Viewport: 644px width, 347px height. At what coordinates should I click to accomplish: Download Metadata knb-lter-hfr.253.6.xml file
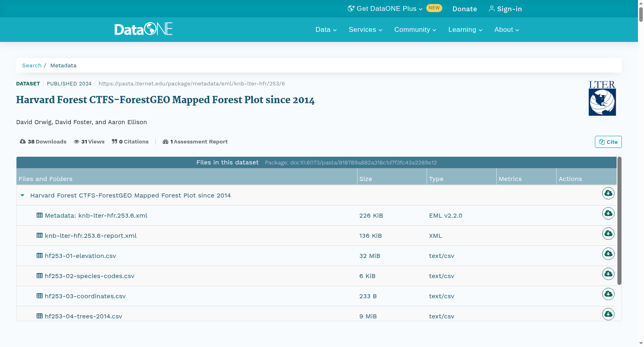pyautogui.click(x=608, y=214)
